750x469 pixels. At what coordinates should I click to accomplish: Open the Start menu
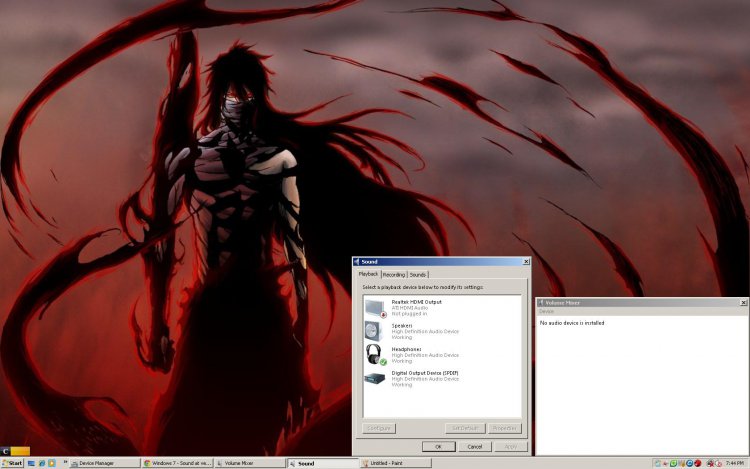[x=12, y=463]
